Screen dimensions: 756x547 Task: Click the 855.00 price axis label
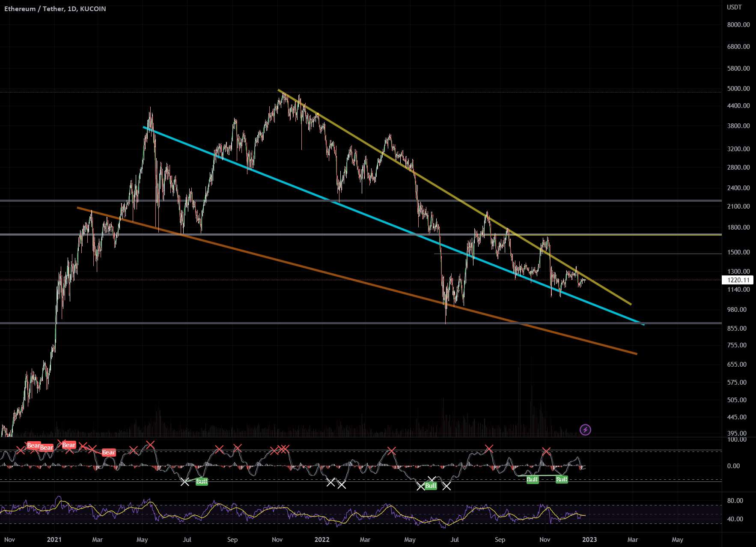(x=737, y=329)
